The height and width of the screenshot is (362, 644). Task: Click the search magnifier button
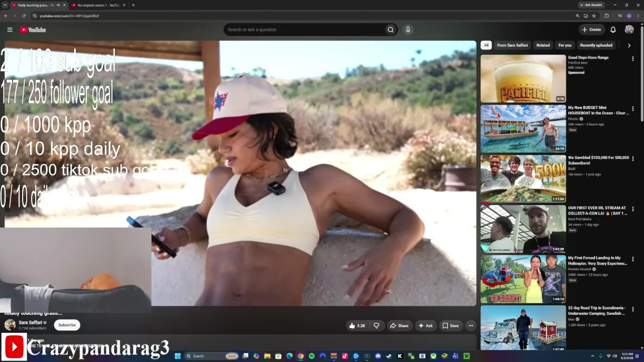[390, 30]
